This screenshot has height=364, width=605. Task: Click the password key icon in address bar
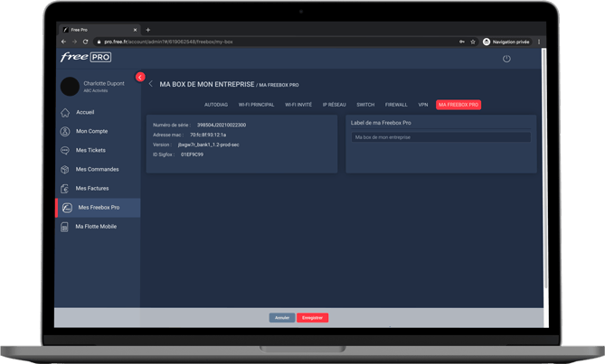(462, 42)
